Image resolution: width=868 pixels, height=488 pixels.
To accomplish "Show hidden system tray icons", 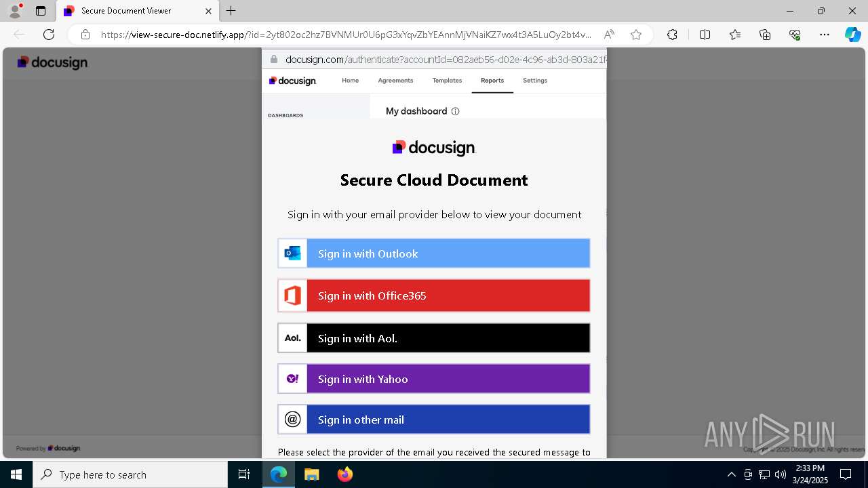I will (731, 474).
